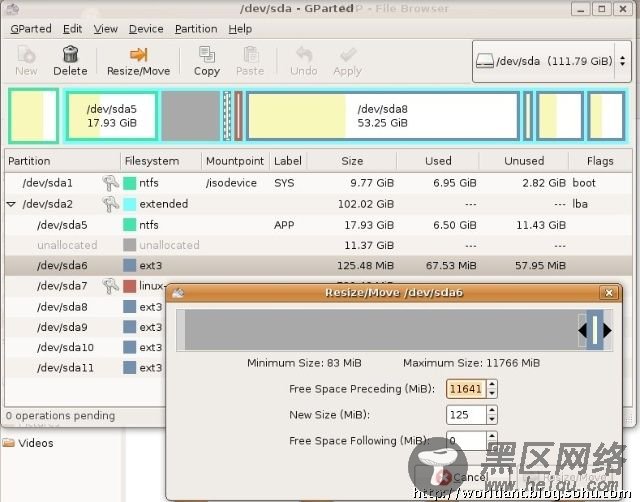Image resolution: width=640 pixels, height=502 pixels.
Task: Open the Help menu
Action: (240, 29)
